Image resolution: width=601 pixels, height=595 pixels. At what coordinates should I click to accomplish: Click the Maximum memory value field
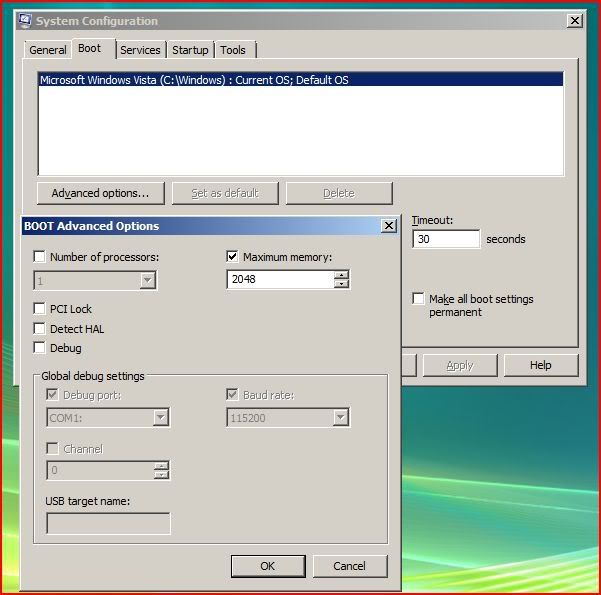[x=281, y=279]
